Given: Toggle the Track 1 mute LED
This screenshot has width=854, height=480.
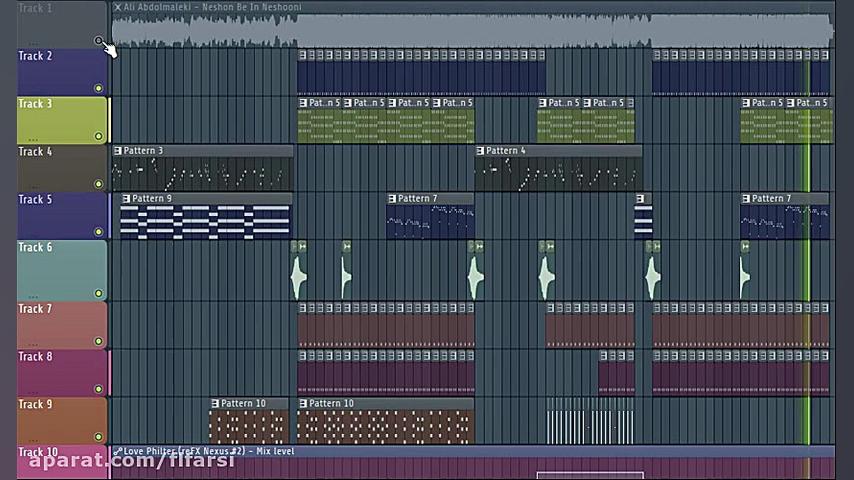Looking at the screenshot, I should (x=99, y=40).
